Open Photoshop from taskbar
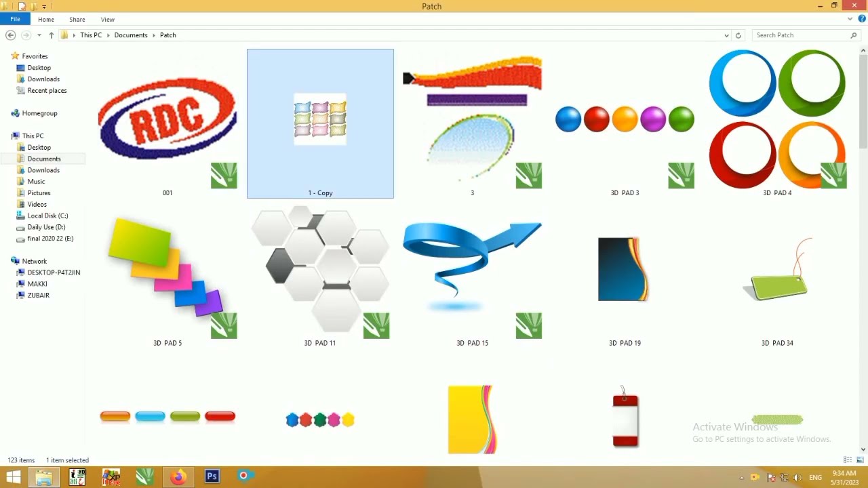The image size is (868, 488). [x=212, y=477]
